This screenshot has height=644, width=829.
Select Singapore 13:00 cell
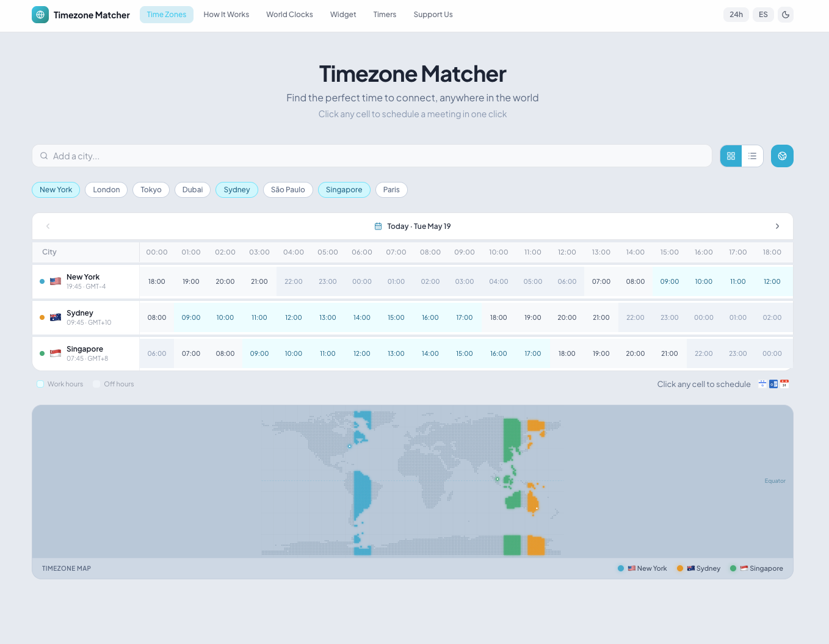pos(396,353)
